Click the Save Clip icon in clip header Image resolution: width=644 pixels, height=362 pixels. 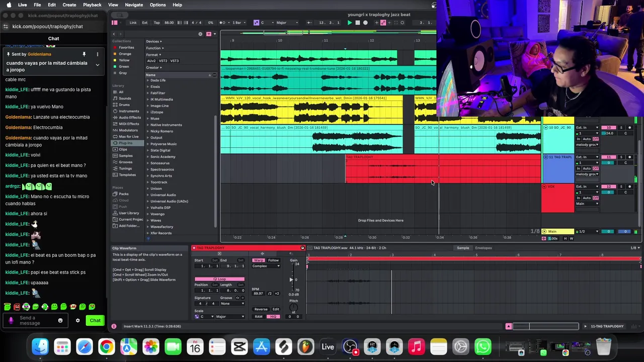(302, 248)
